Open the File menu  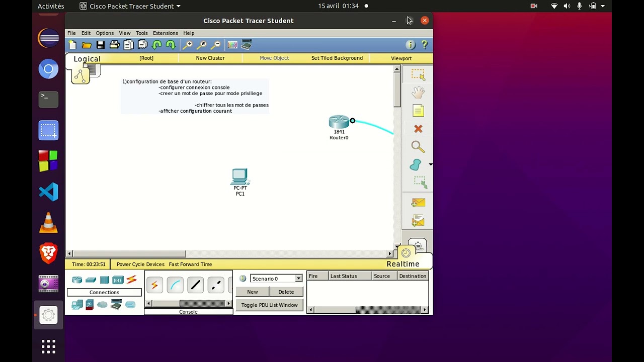(72, 33)
